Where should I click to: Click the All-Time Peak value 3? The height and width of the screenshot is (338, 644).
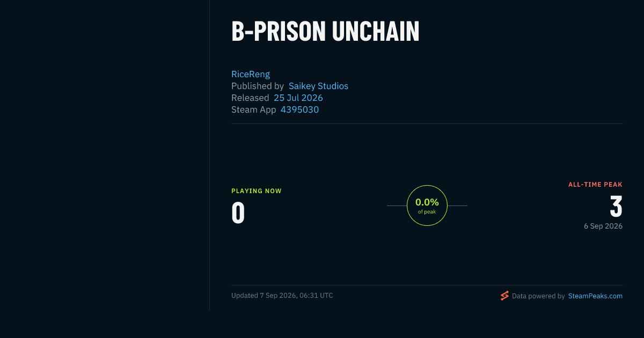(x=616, y=207)
